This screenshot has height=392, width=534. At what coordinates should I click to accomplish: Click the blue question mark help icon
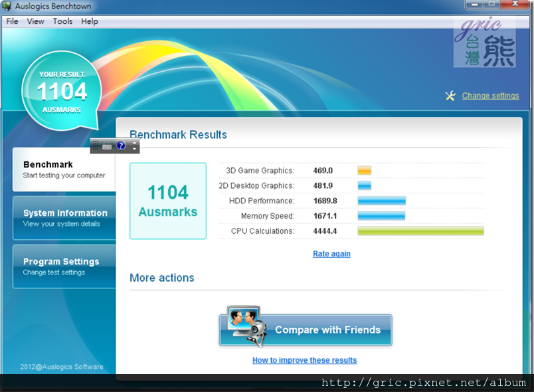click(121, 146)
